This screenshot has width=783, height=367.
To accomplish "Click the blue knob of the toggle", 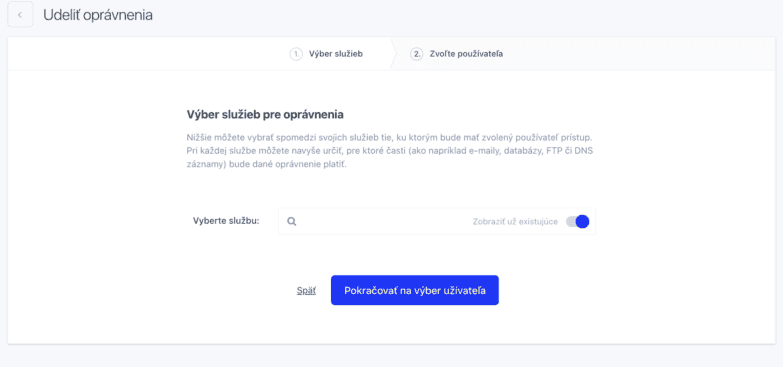I will [582, 222].
